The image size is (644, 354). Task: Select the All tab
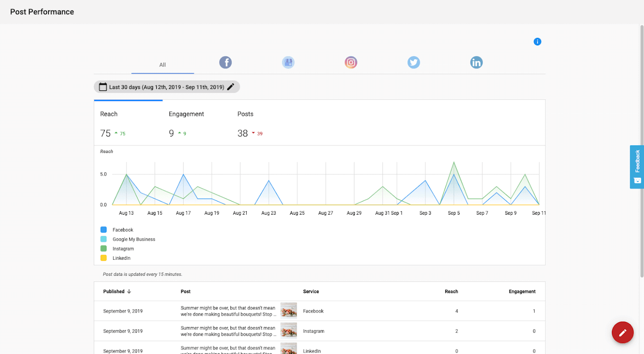[162, 65]
